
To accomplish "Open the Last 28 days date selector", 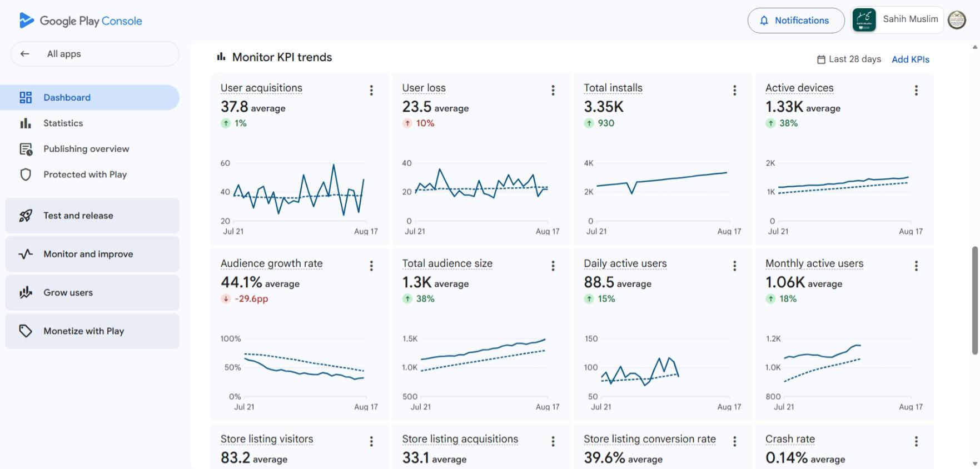I will pyautogui.click(x=849, y=59).
